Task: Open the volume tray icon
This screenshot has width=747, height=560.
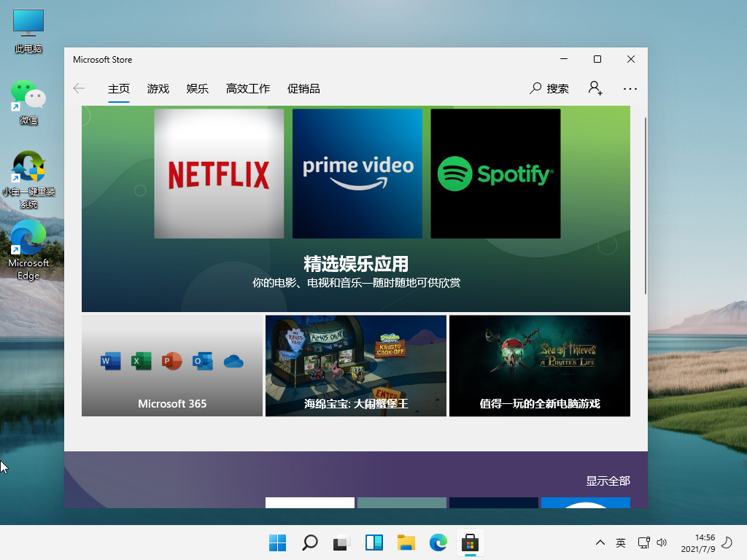Action: pos(662,542)
